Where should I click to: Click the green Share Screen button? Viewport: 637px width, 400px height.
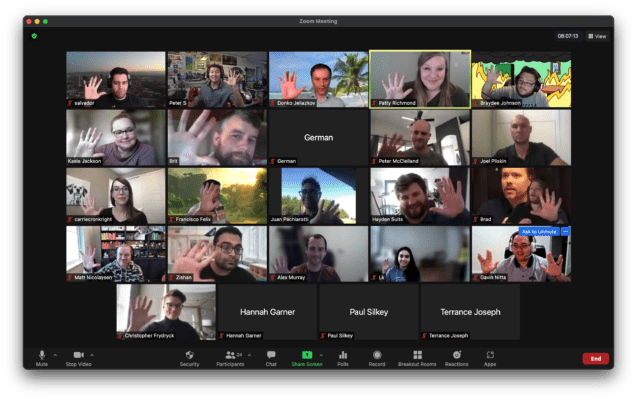307,356
